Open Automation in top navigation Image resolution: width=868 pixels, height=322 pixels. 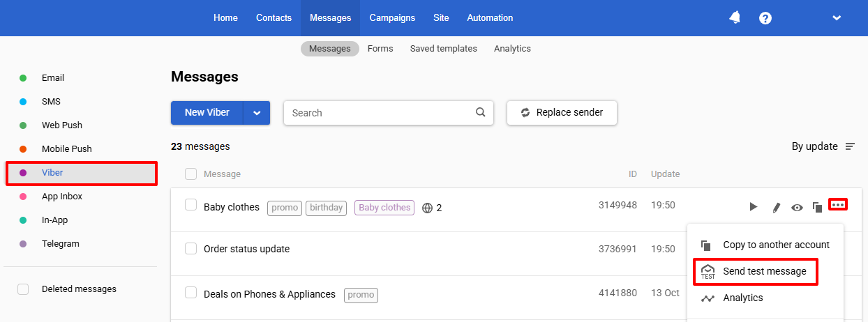(490, 18)
